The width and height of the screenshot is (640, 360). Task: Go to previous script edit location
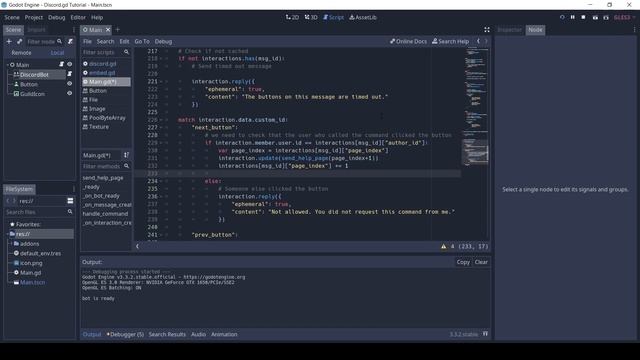coord(478,41)
